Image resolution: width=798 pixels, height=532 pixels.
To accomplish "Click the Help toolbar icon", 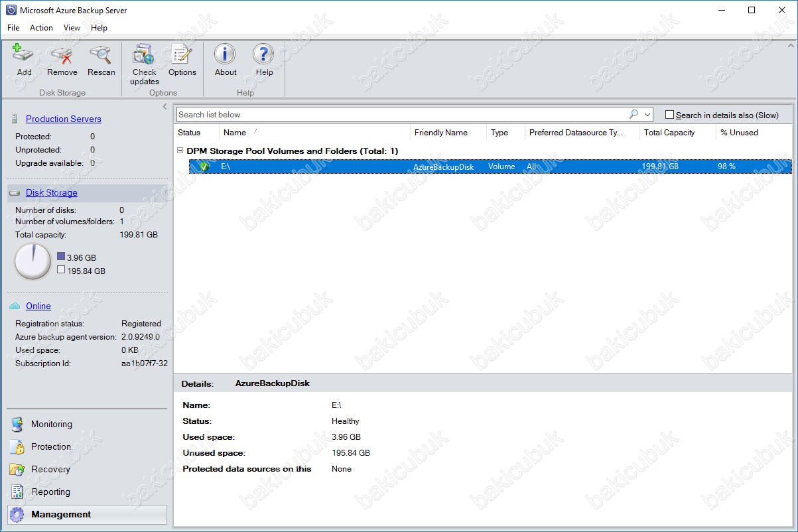I will pos(264,54).
